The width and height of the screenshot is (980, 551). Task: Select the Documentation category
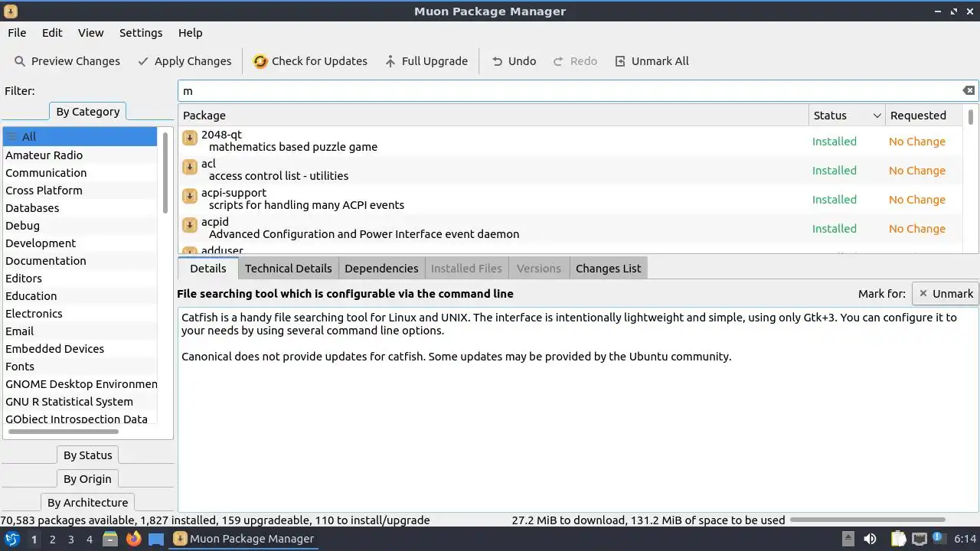80,261
